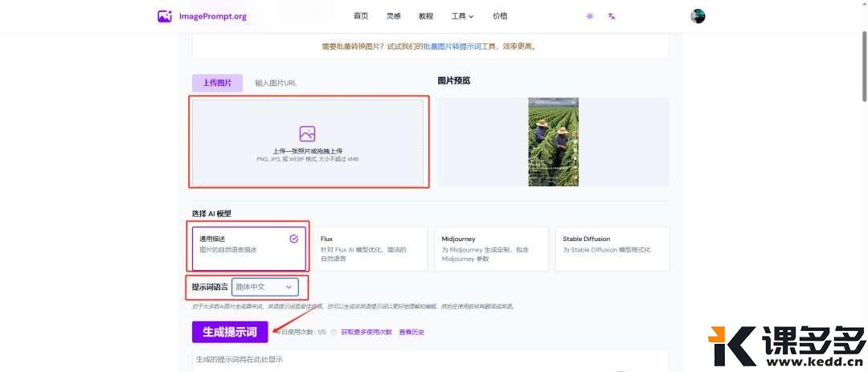
Task: Click the help icon beside 今日使用次数
Action: pyautogui.click(x=334, y=332)
